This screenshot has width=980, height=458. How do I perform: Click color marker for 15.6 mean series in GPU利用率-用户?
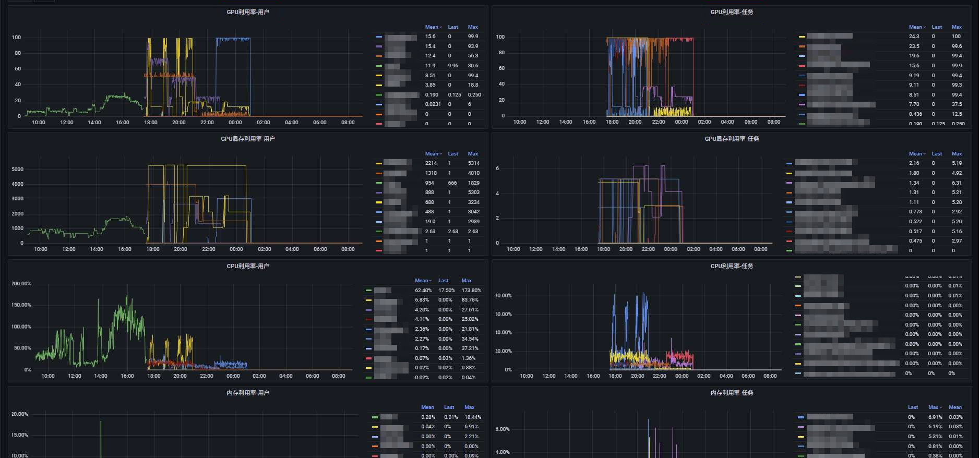(x=379, y=37)
